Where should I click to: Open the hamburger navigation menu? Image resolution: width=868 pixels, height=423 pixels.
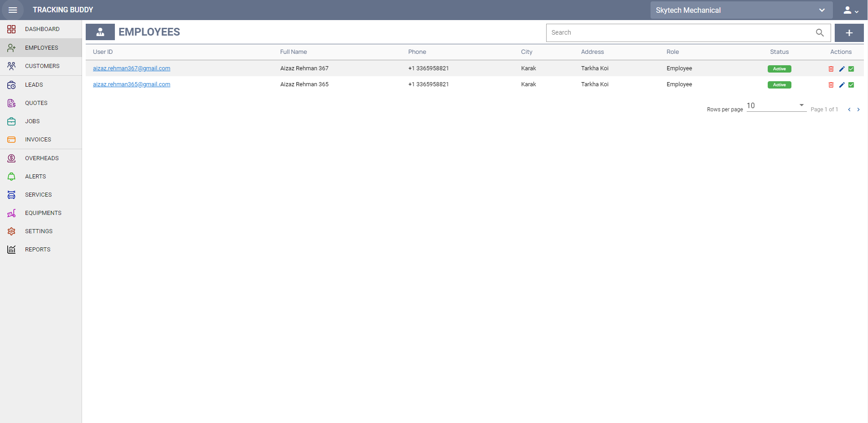pos(13,10)
